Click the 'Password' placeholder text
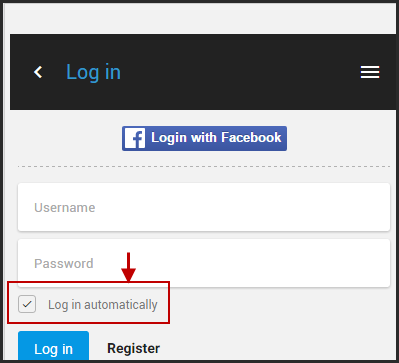399x363 pixels. [x=64, y=263]
